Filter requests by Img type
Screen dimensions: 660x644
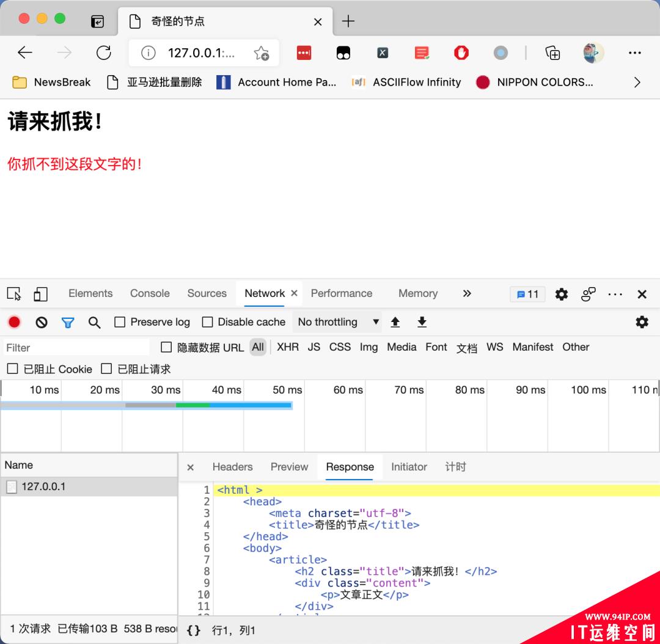click(369, 347)
